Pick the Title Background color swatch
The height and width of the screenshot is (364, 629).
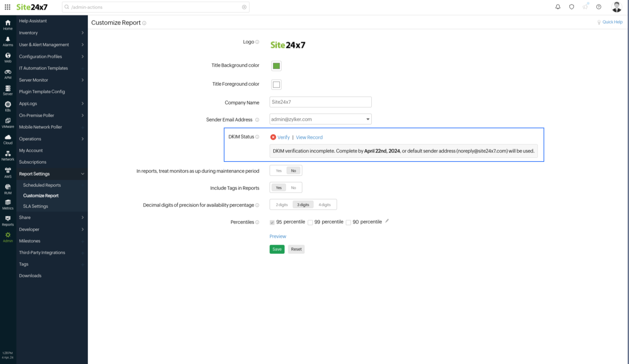tap(276, 66)
